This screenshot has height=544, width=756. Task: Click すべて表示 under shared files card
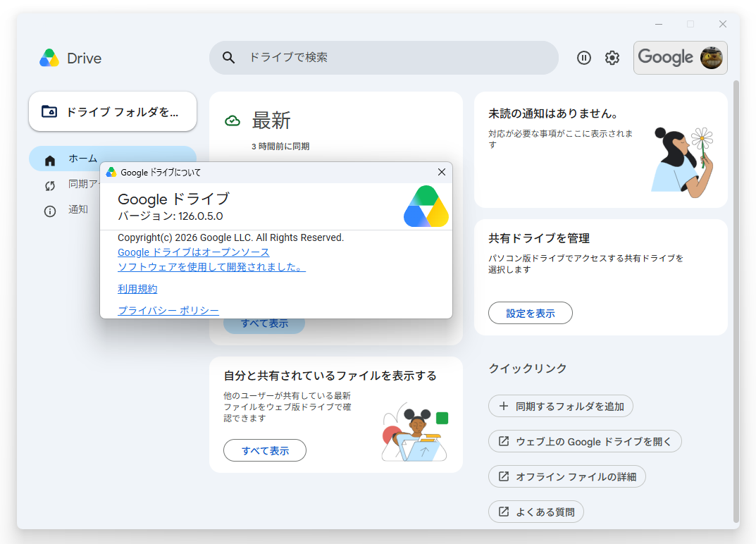pyautogui.click(x=265, y=450)
